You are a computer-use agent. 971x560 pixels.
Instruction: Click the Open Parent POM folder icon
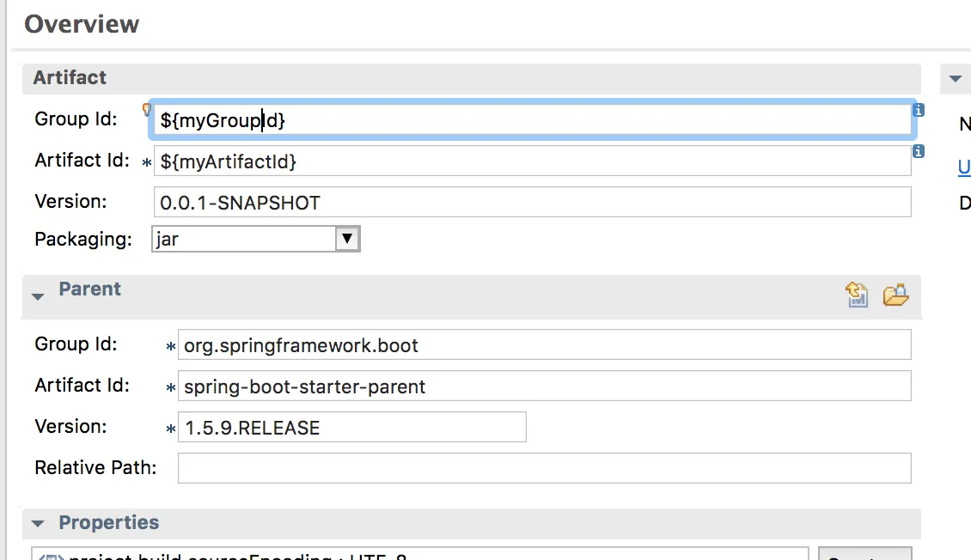click(x=895, y=295)
